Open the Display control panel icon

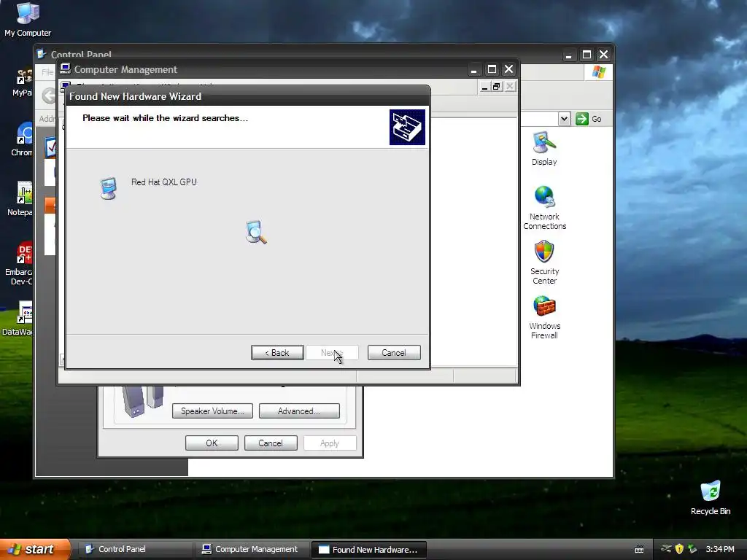click(x=544, y=149)
